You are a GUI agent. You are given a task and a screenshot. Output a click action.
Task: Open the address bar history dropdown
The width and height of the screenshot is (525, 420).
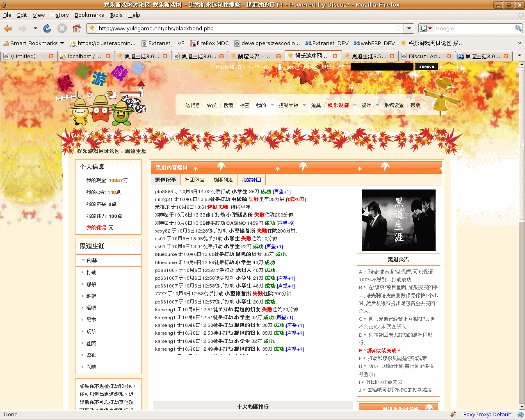click(x=409, y=28)
